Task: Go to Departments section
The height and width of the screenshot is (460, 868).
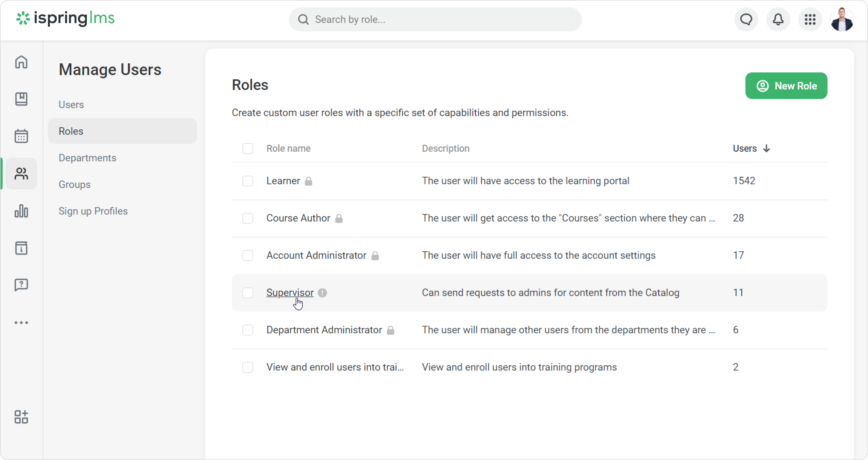Action: tap(87, 158)
